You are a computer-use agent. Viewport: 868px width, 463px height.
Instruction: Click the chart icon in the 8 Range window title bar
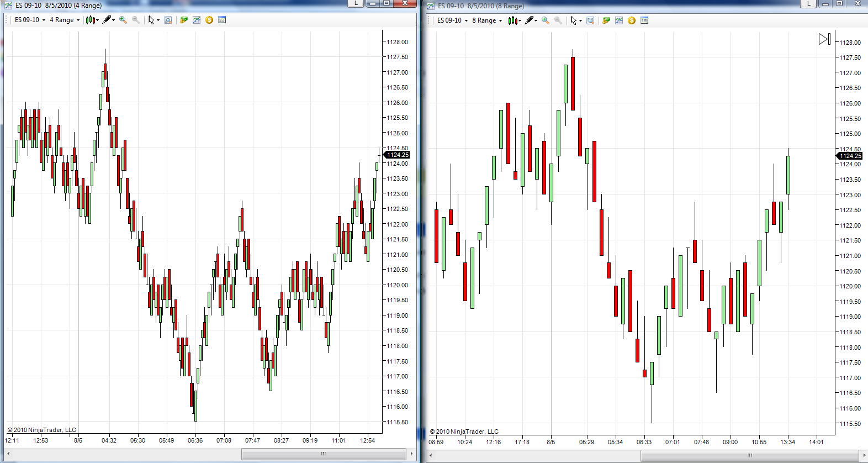click(x=431, y=6)
